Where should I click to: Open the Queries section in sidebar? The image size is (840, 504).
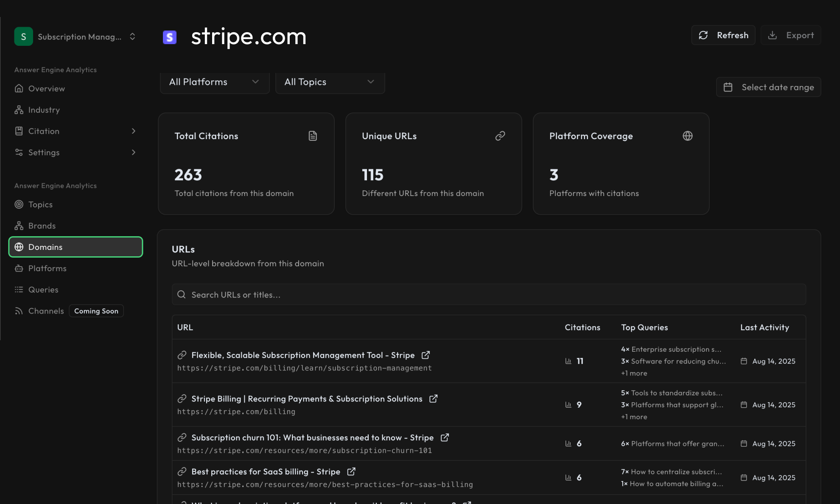point(43,289)
